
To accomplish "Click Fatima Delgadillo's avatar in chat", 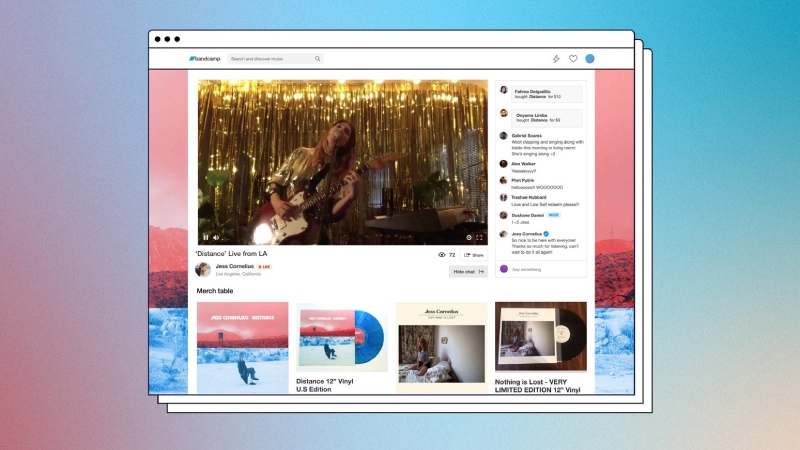I will [504, 90].
